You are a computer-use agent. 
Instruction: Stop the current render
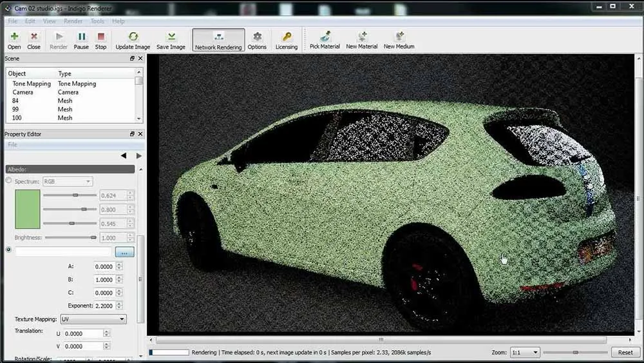(x=100, y=37)
